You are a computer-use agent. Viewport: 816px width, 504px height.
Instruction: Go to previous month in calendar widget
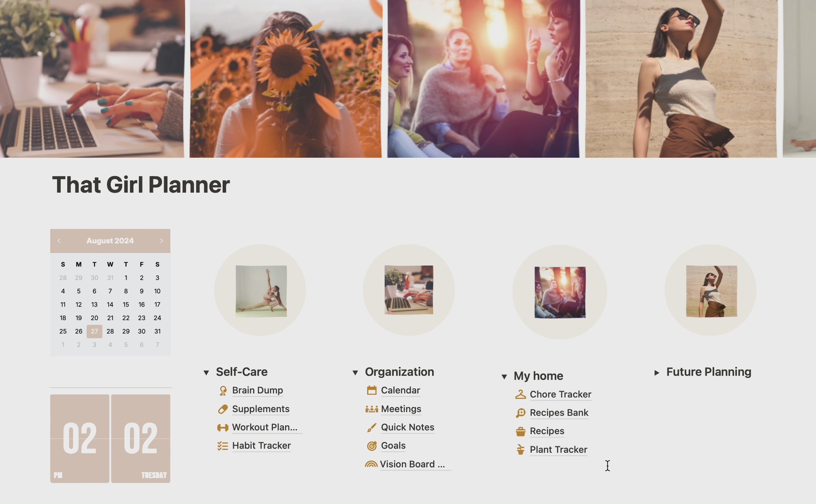click(x=59, y=241)
